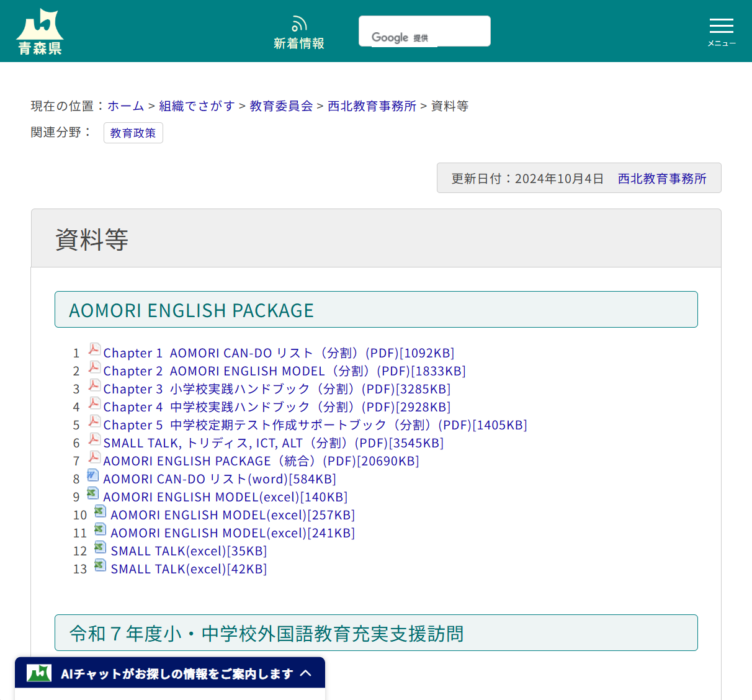Select the 教育政策 related field tag

click(x=133, y=133)
